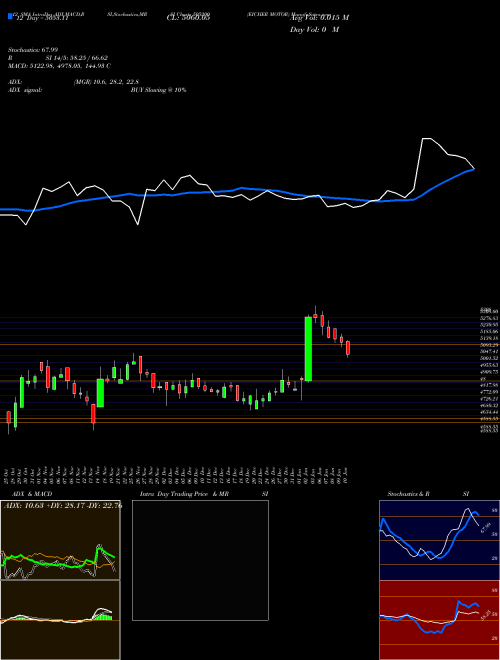
Task: Click the ADX signal: label
Action: click(25, 90)
